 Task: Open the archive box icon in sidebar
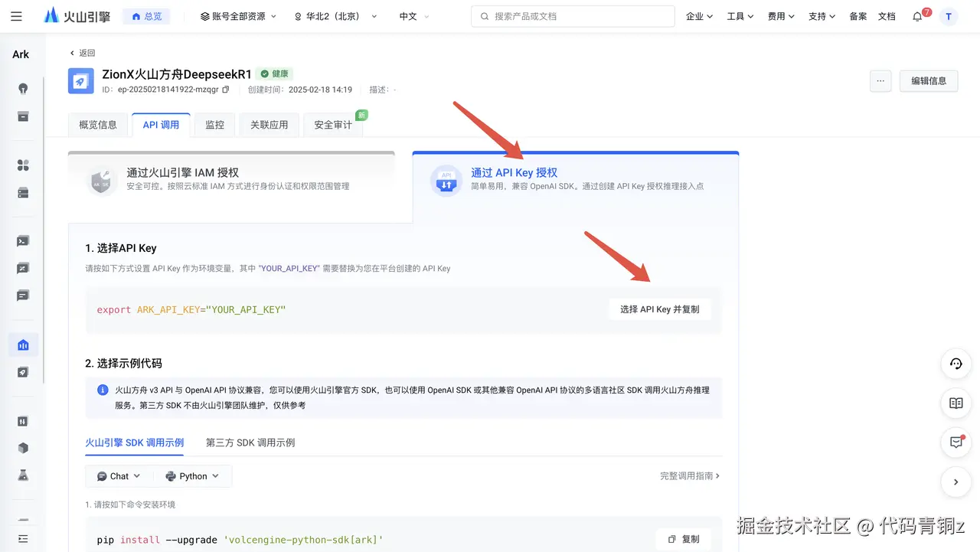pyautogui.click(x=23, y=116)
